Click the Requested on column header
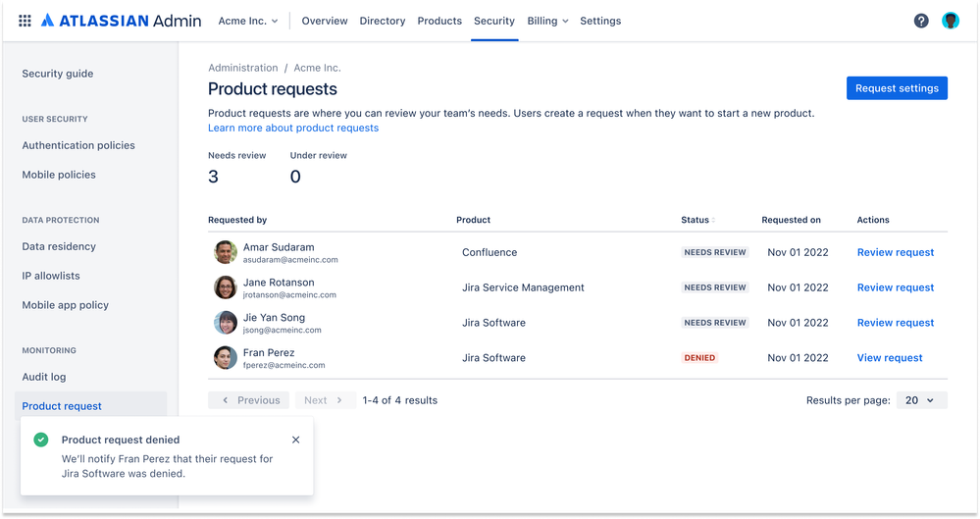 pyautogui.click(x=792, y=220)
